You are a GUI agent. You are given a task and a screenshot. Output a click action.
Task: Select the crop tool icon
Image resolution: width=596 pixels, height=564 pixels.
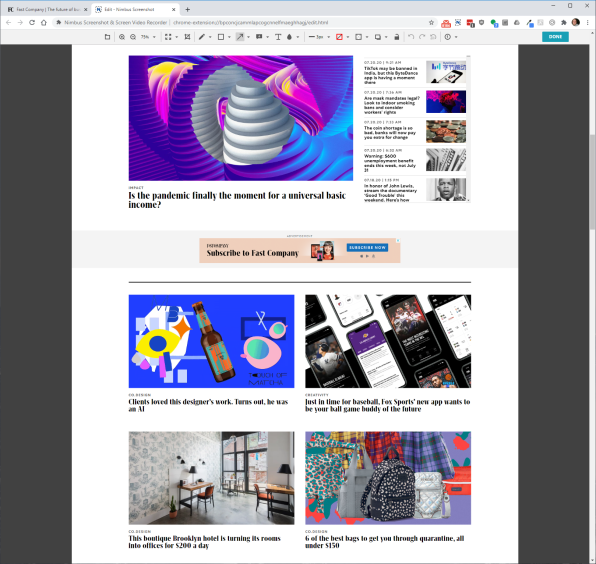[187, 37]
